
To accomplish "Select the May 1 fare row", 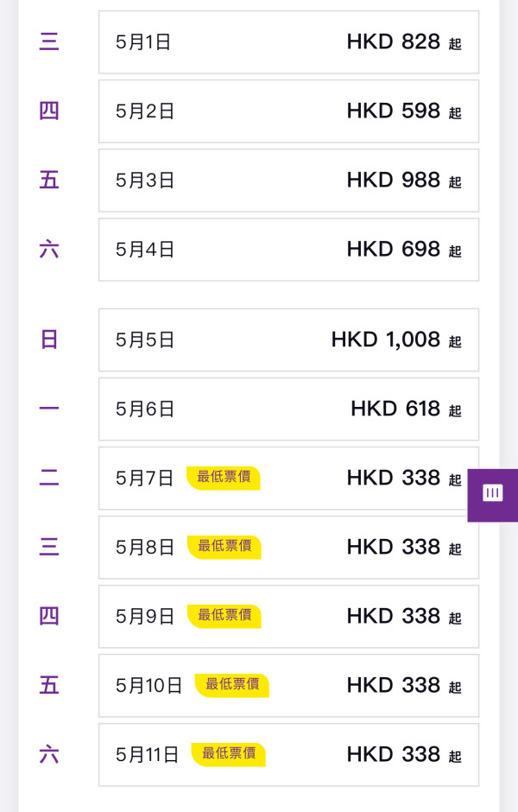I will coord(288,41).
